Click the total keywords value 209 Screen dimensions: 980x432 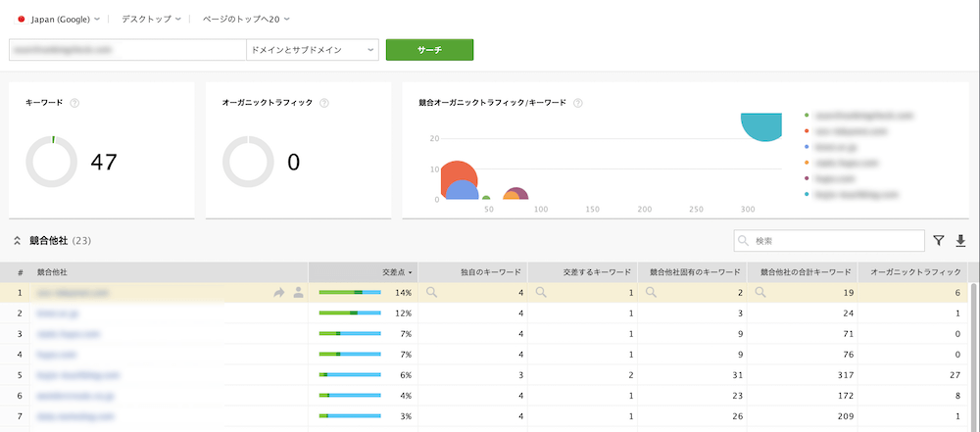(x=844, y=415)
